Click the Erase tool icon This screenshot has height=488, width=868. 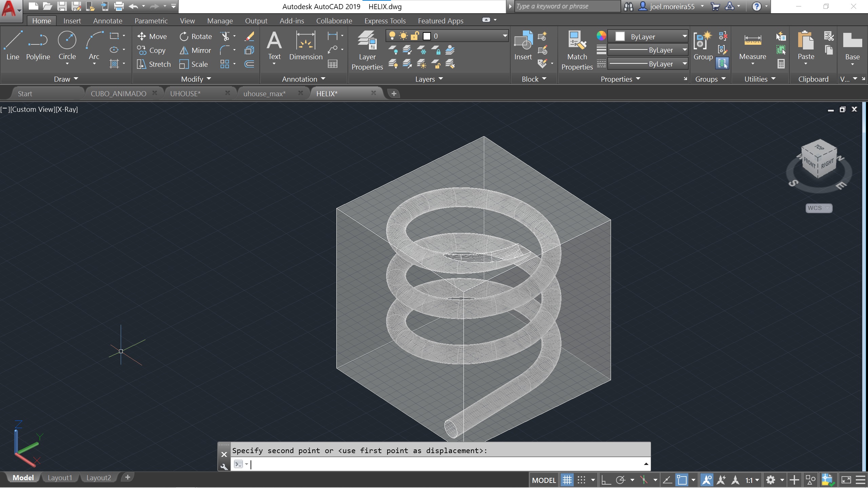pos(250,36)
